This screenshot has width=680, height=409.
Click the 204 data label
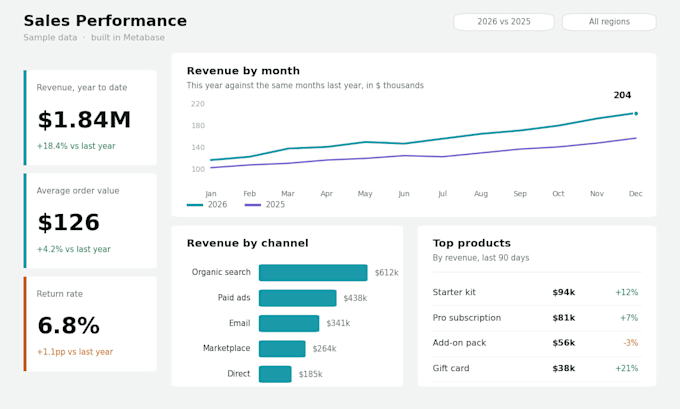coord(622,95)
